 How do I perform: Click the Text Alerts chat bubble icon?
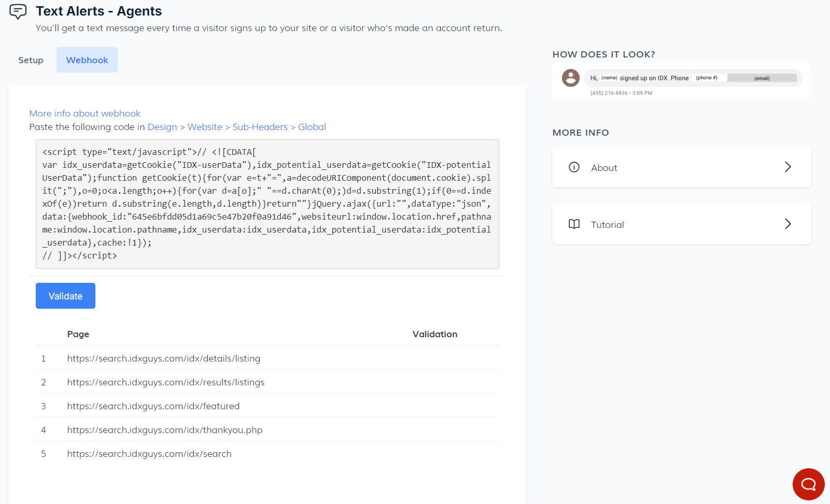click(x=18, y=11)
